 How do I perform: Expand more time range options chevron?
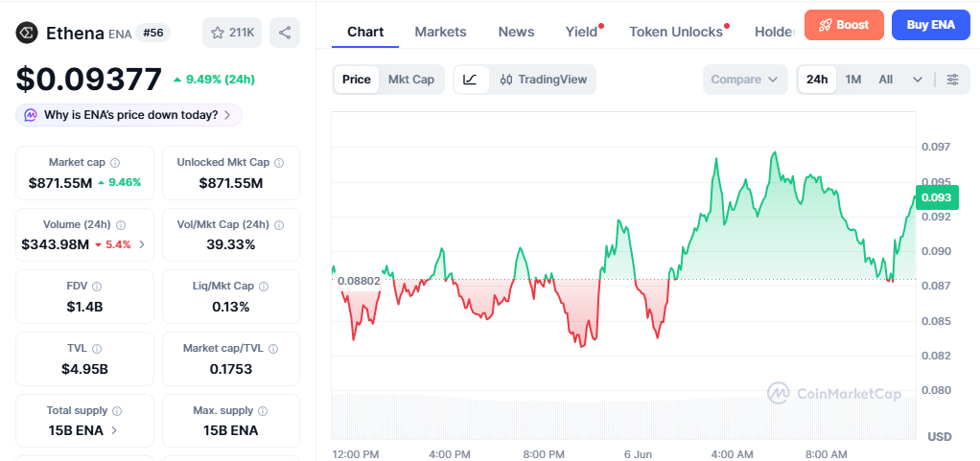click(x=918, y=80)
